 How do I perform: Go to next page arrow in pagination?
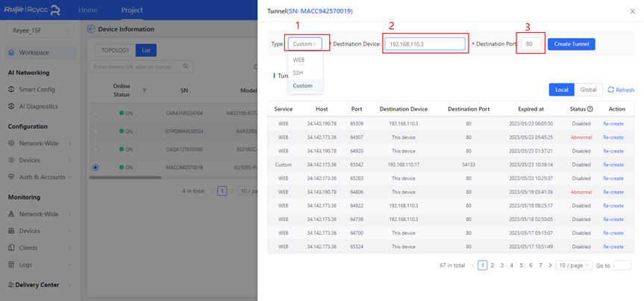tap(550, 265)
